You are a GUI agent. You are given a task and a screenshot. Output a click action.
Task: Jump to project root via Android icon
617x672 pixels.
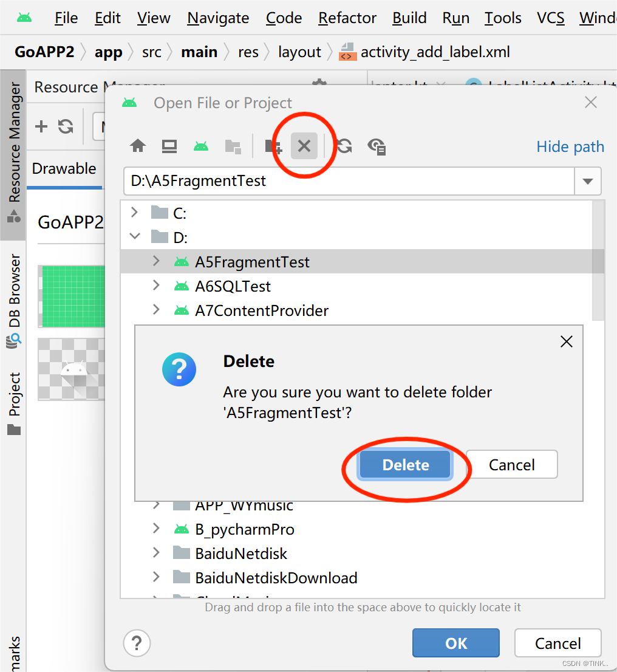tap(201, 146)
